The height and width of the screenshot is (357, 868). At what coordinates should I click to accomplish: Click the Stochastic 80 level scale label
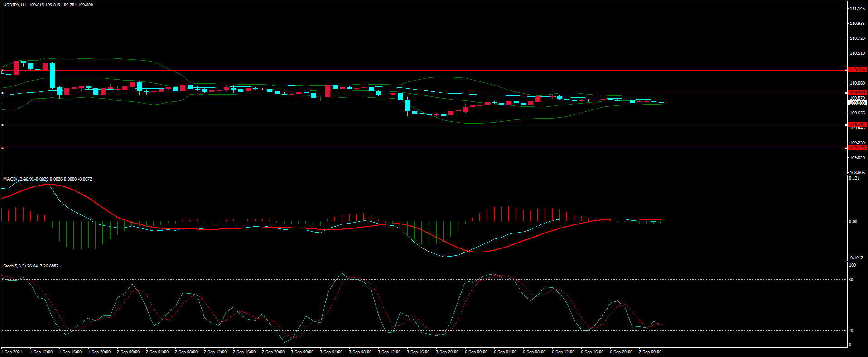(851, 280)
